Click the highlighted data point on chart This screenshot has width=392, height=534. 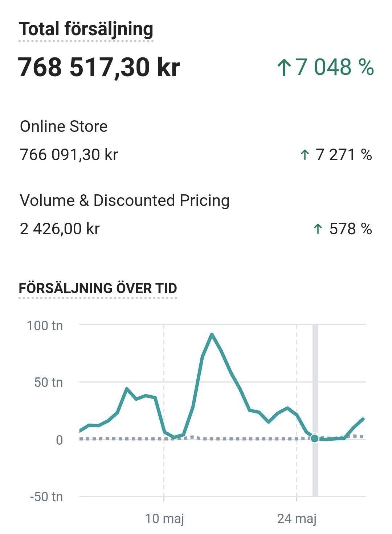coord(315,438)
